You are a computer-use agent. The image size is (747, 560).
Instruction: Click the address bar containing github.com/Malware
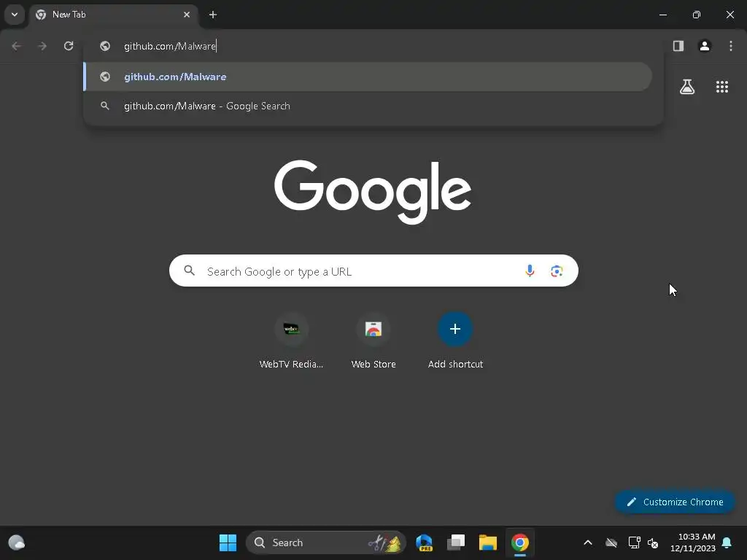pos(373,46)
